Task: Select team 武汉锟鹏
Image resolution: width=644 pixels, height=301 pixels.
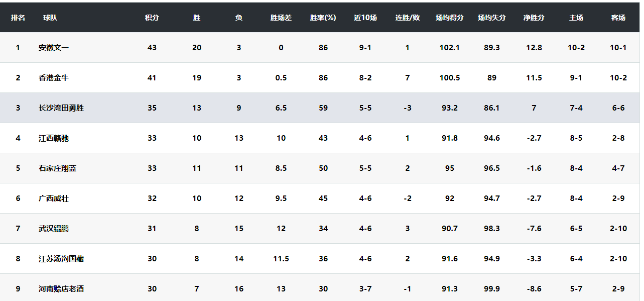Action: 54,229
